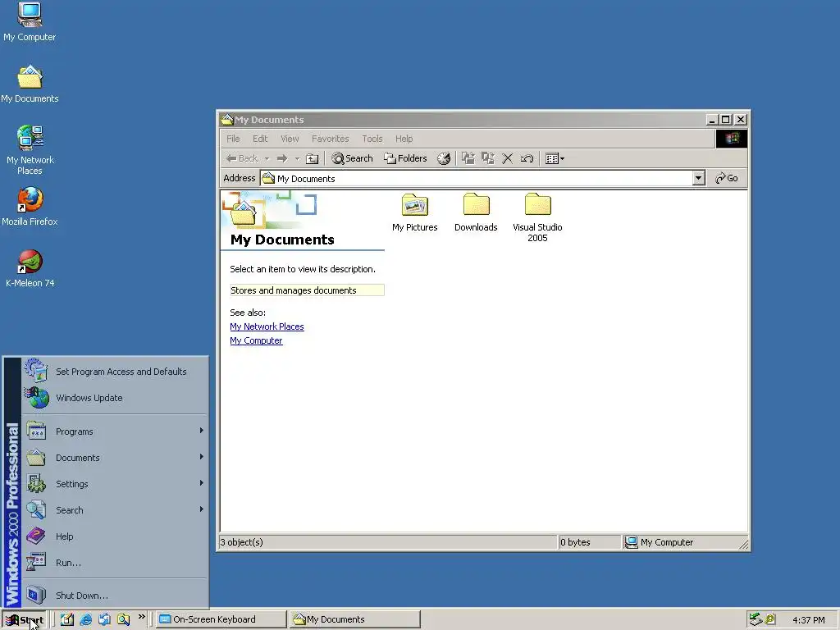Select the Downloads folder
The height and width of the screenshot is (630, 840).
476,212
